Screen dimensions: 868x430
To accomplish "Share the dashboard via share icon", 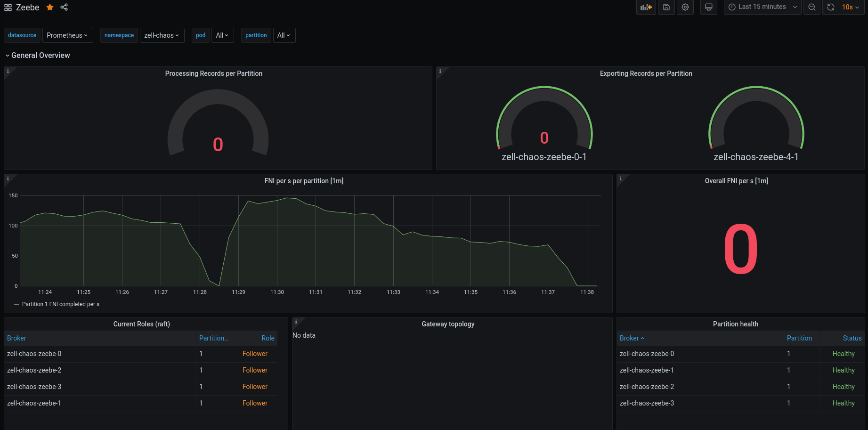I will pos(64,7).
